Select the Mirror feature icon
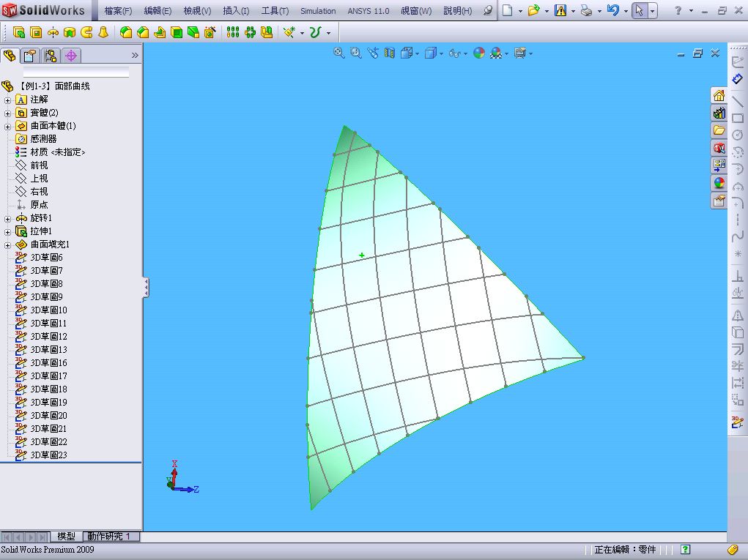 tap(267, 32)
